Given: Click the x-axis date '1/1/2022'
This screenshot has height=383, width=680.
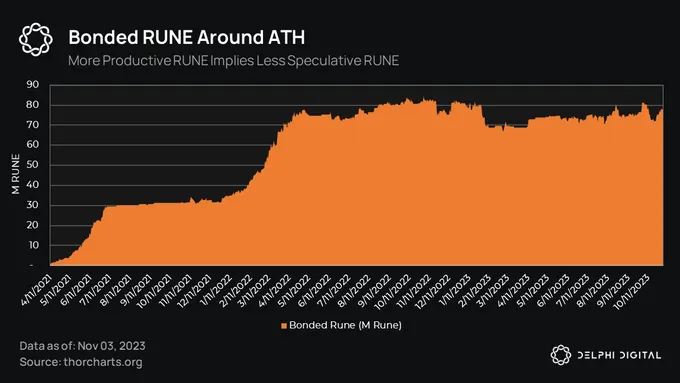Looking at the screenshot, I should click(216, 289).
